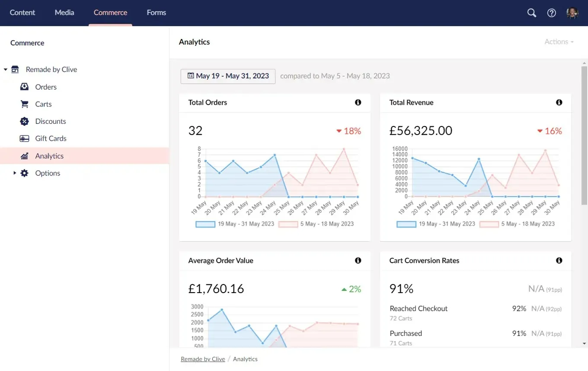Viewport: 588px width, 371px height.
Task: Open the Media section
Action: tap(64, 13)
